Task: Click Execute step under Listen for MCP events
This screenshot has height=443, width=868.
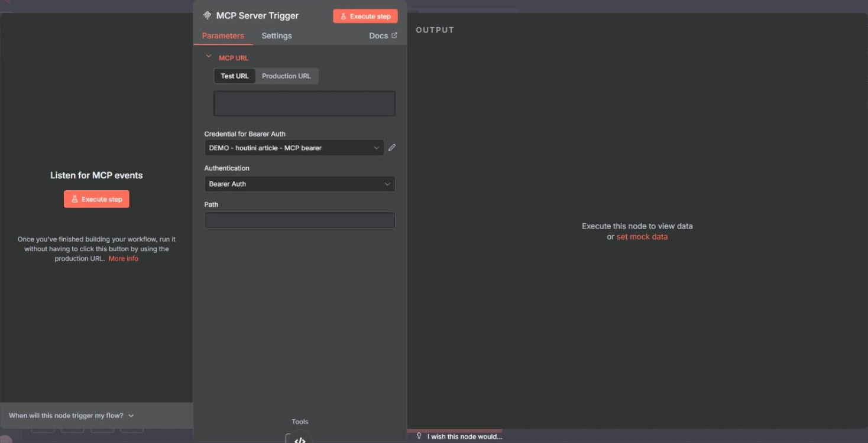Action: pyautogui.click(x=96, y=199)
